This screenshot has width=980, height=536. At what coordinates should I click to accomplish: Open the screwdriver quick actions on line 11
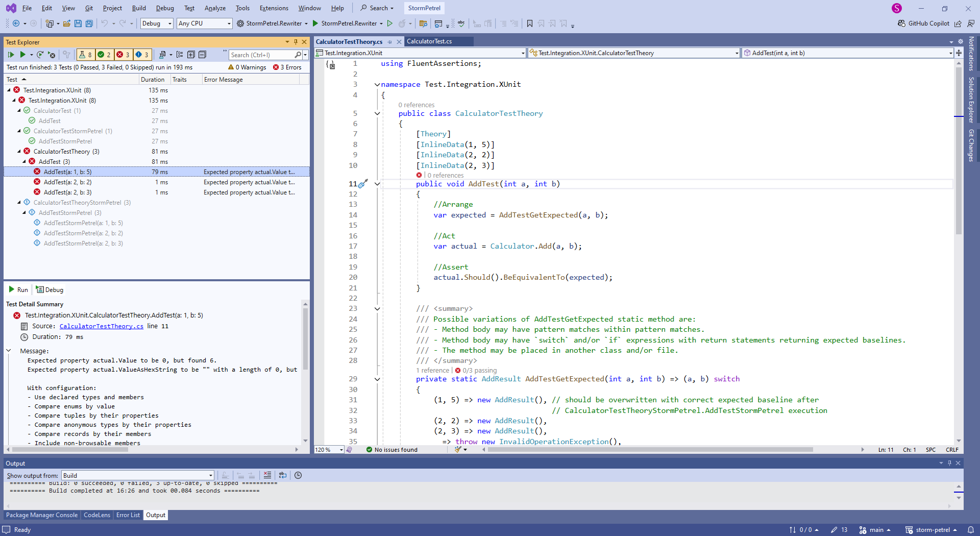click(x=363, y=184)
